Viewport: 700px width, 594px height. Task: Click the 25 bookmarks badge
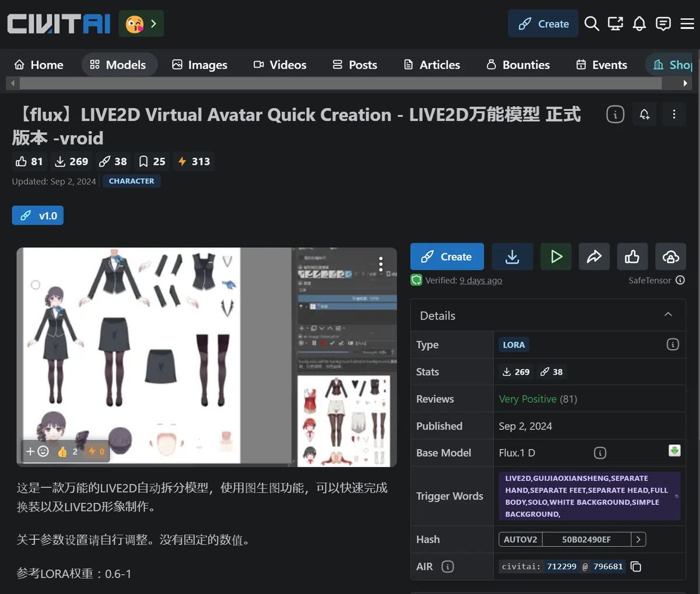click(x=152, y=161)
